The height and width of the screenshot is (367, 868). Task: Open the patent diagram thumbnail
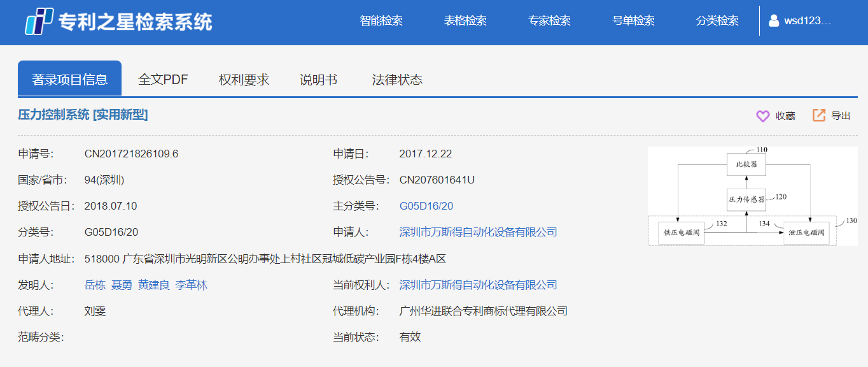753,196
